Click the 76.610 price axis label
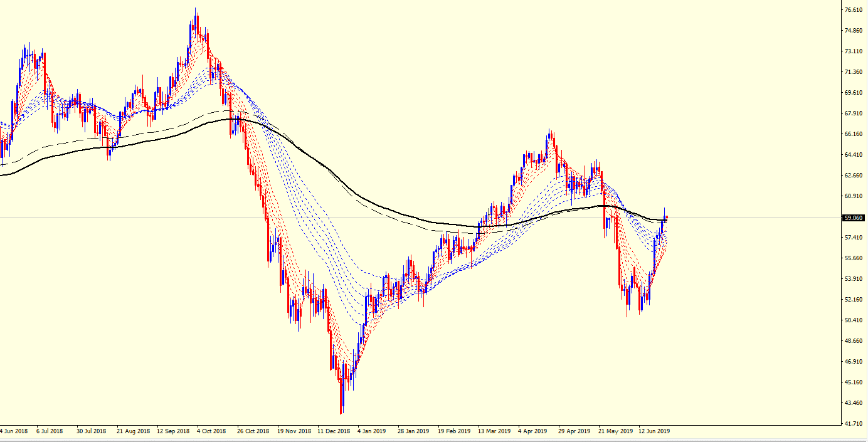Image resolution: width=868 pixels, height=442 pixels. pyautogui.click(x=854, y=10)
